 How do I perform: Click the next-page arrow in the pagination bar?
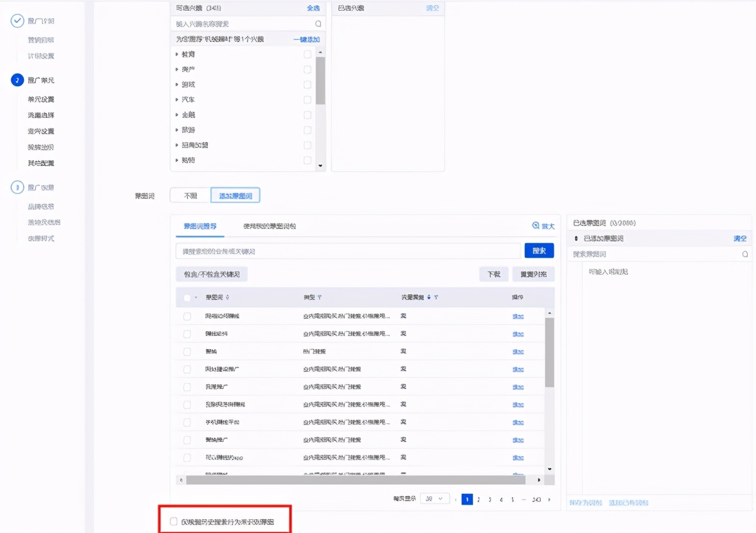click(549, 499)
